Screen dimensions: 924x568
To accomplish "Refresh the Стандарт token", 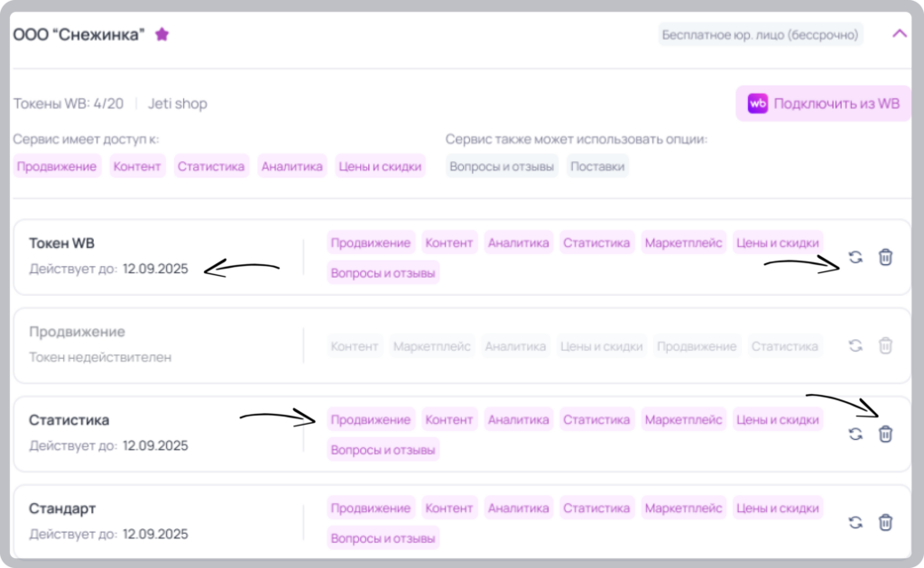I will click(x=855, y=522).
